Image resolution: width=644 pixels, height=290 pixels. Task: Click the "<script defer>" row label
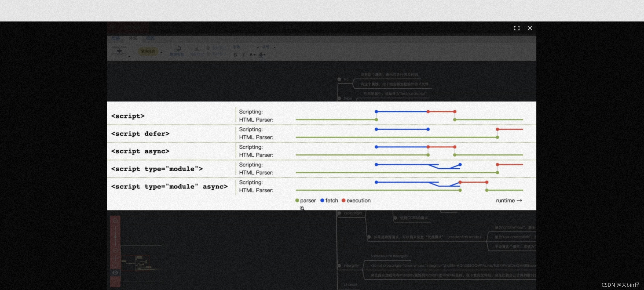click(x=140, y=134)
